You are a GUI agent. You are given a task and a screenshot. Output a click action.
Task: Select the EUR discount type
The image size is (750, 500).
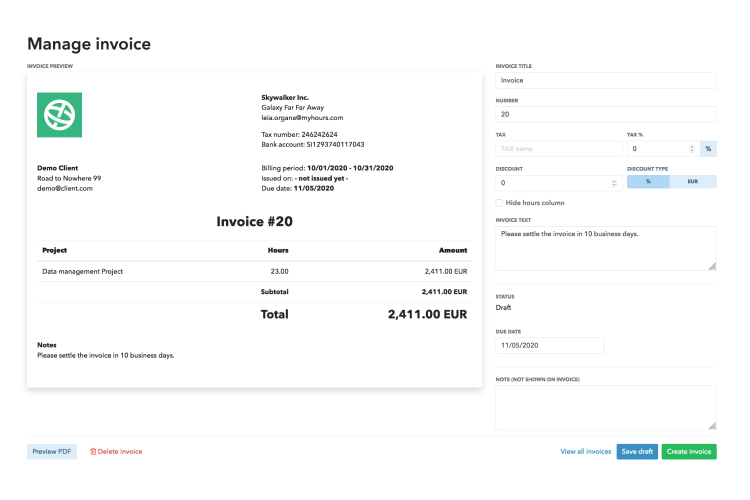(x=693, y=182)
